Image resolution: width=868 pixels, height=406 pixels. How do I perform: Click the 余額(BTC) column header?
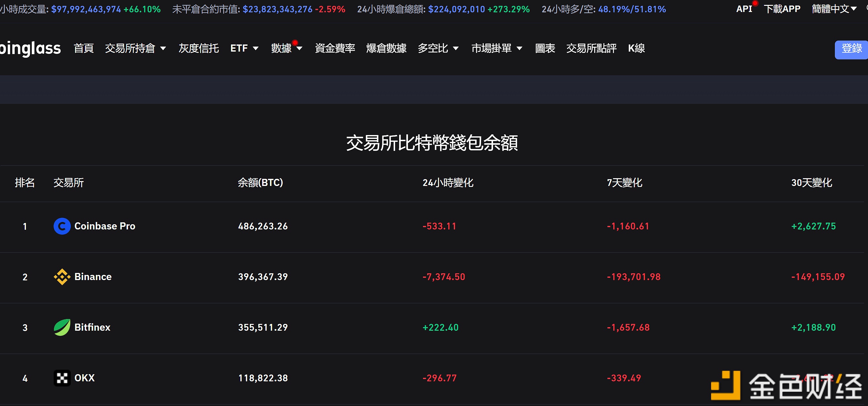pos(260,183)
